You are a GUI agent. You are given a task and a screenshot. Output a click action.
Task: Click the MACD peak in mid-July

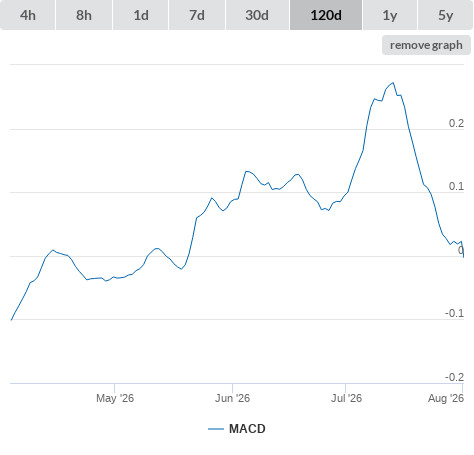(x=393, y=83)
